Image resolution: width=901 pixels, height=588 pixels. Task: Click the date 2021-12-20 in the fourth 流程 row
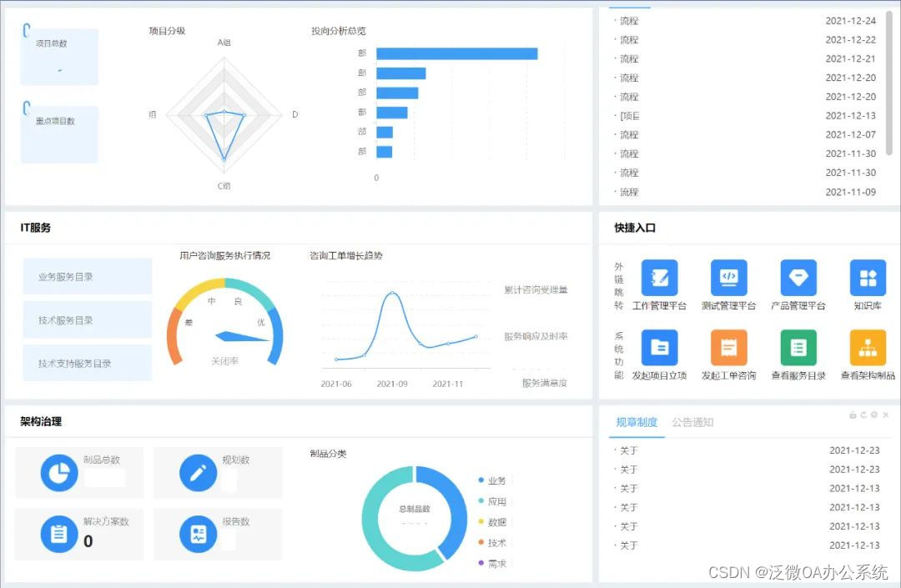click(850, 78)
